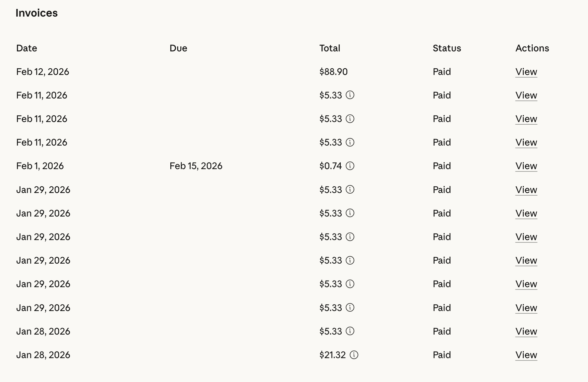Click the info icon beside $21.32 total

click(x=354, y=355)
